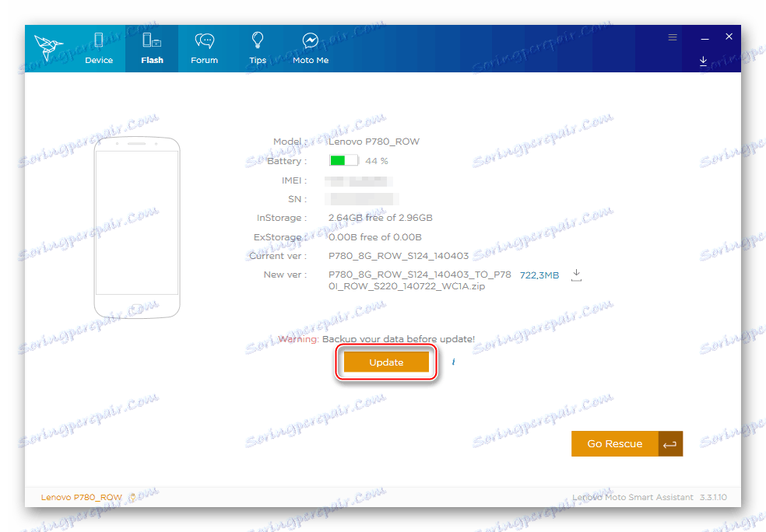Click the InStorage 2.64GB free value
This screenshot has width=766, height=532.
point(380,218)
